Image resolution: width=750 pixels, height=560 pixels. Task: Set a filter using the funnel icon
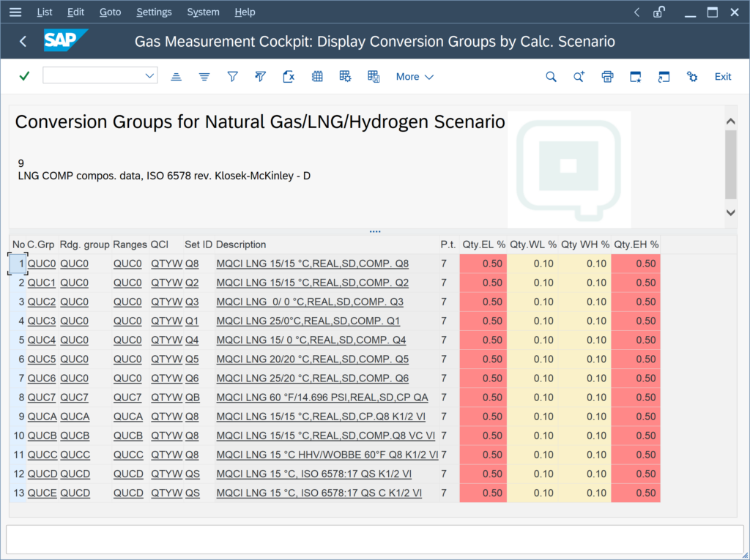[x=232, y=77]
